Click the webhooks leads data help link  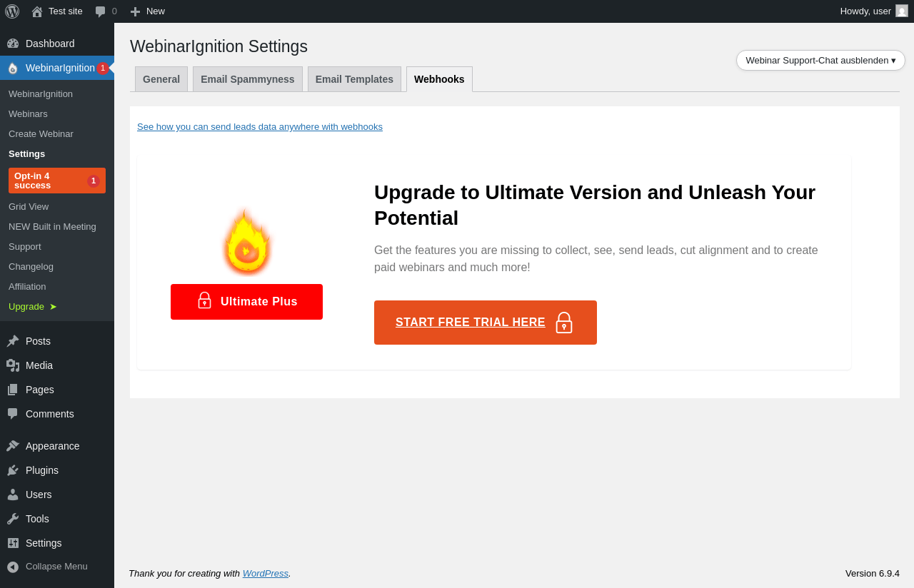[260, 127]
